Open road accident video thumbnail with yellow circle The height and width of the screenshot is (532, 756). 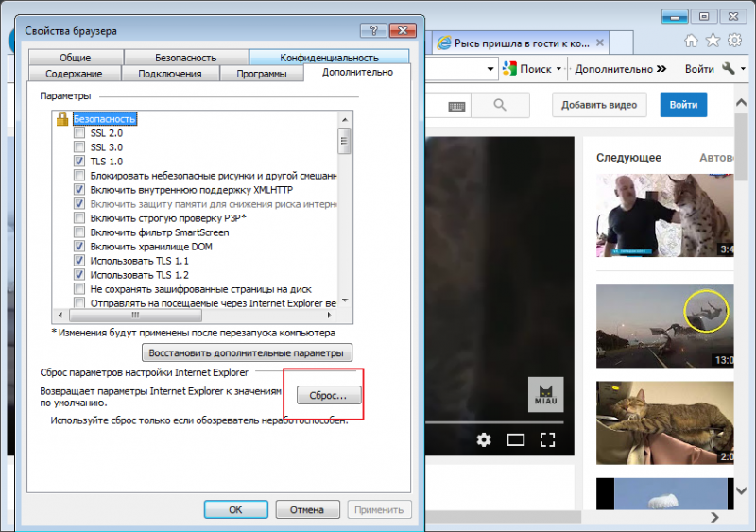click(665, 326)
